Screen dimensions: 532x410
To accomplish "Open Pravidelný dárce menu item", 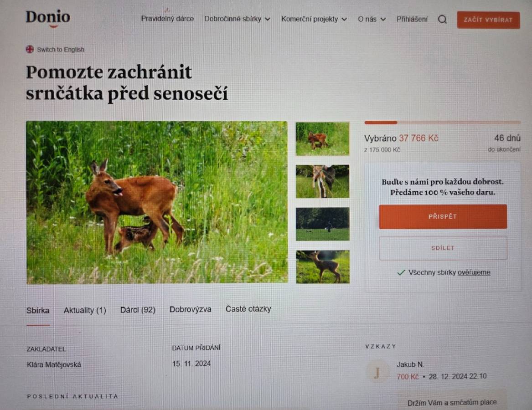I will pos(167,19).
